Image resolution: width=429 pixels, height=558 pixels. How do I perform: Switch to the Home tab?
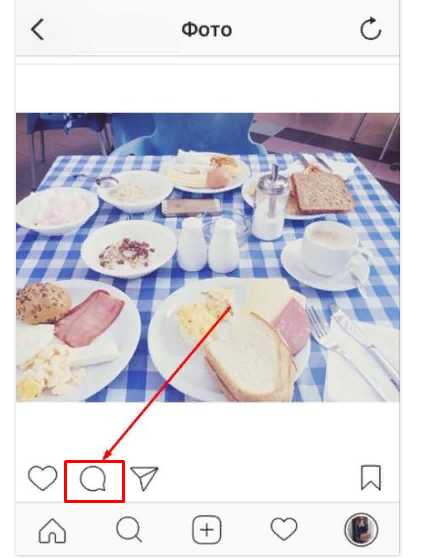52,531
